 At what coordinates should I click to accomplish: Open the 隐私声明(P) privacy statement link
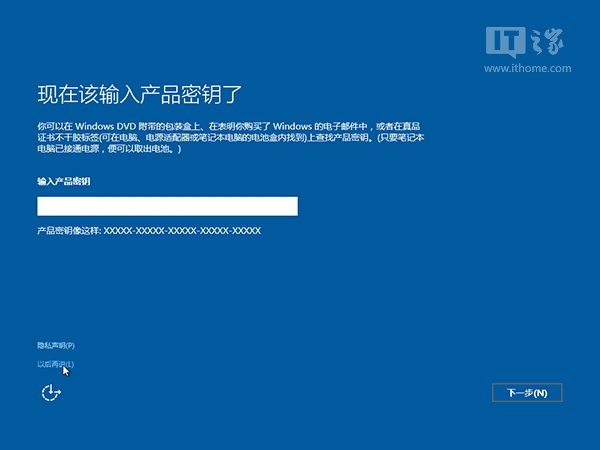(56, 346)
